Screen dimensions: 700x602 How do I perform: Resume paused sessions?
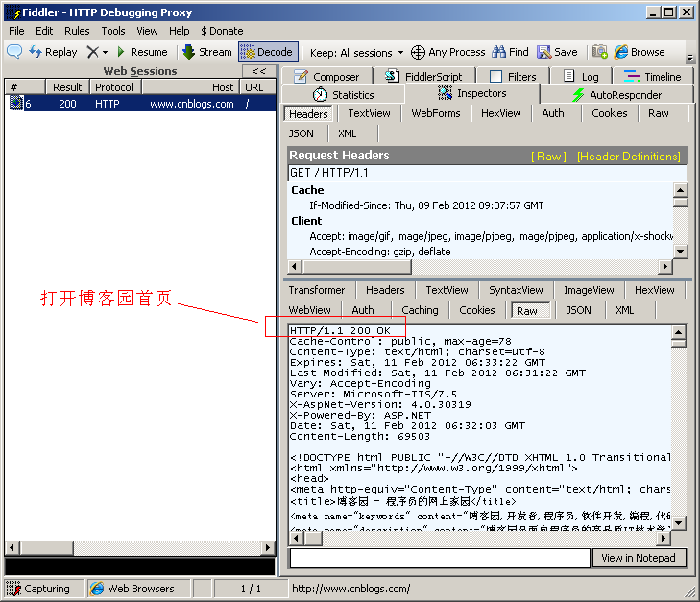(x=141, y=52)
